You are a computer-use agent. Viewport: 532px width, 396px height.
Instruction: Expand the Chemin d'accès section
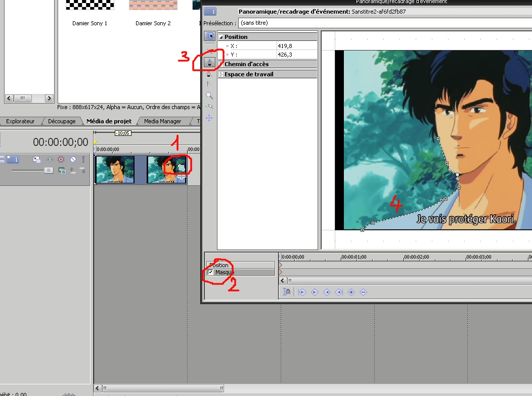click(x=221, y=64)
